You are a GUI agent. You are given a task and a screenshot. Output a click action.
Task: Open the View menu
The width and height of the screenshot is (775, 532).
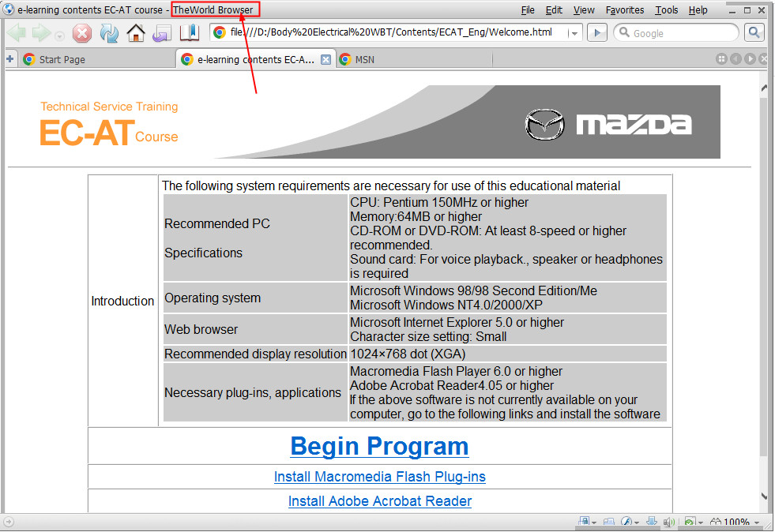[583, 10]
